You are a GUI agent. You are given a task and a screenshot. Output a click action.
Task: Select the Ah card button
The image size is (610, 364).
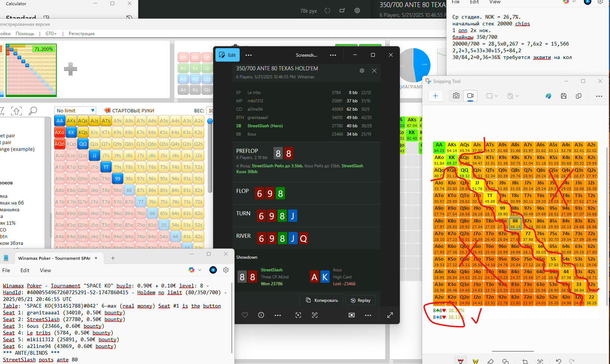[x=183, y=57]
